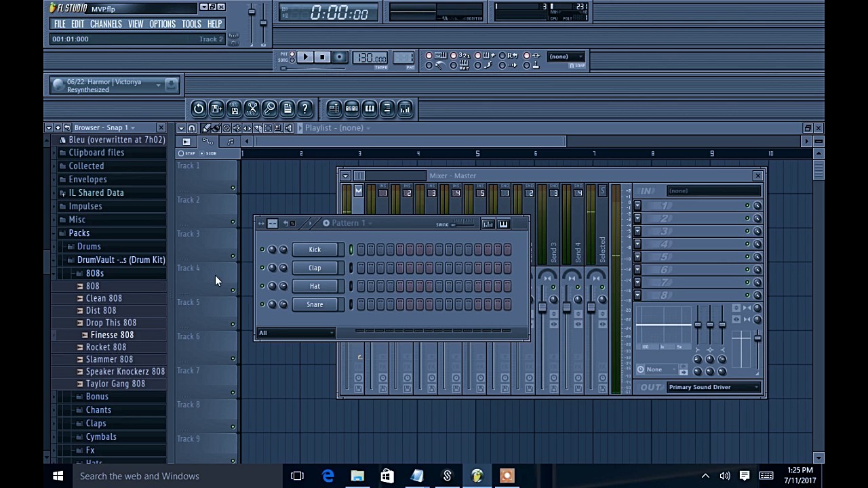Open the graph editor in Pattern window
The image size is (868, 488).
[x=488, y=224]
